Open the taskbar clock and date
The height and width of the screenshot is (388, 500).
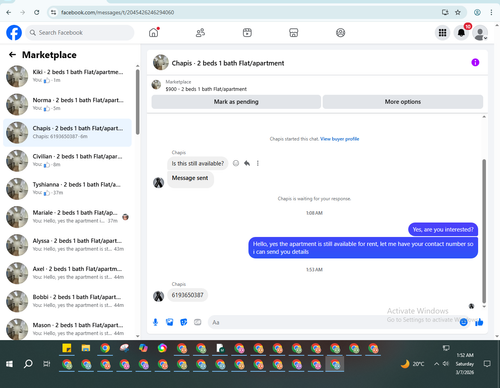465,364
